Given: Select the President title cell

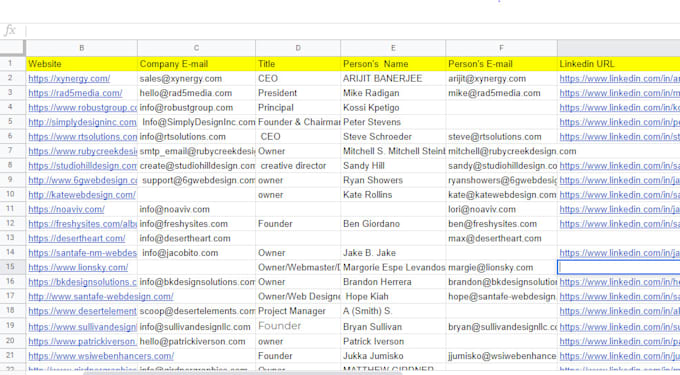Looking at the screenshot, I should [x=298, y=93].
